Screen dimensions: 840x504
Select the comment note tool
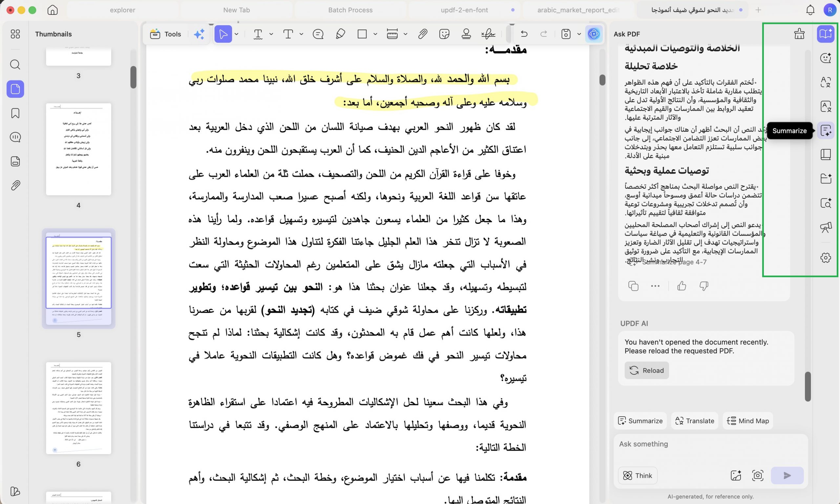[x=318, y=34]
